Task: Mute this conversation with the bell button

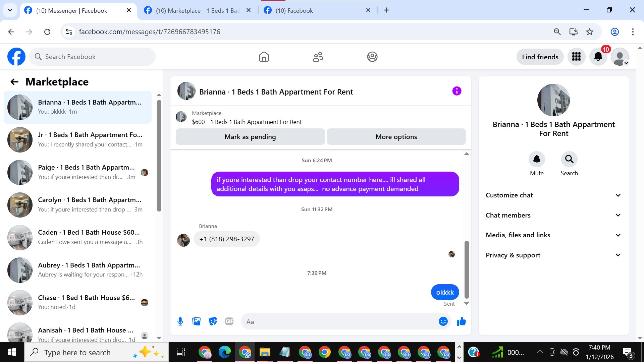Action: (537, 159)
